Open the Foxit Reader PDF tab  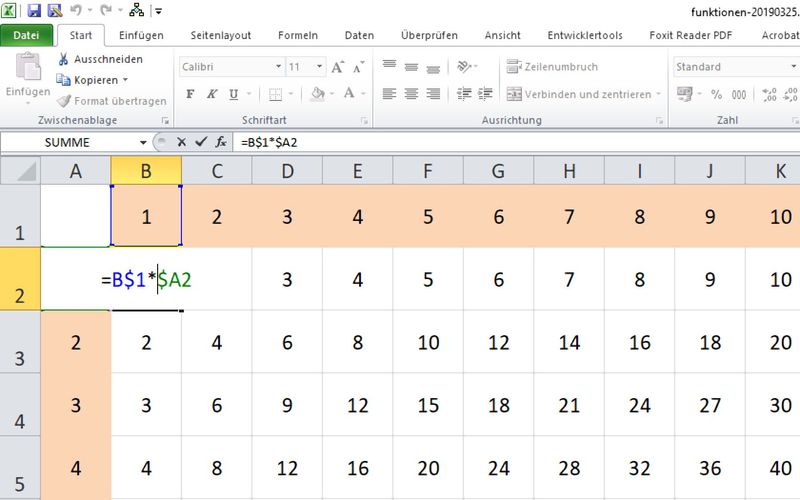690,35
